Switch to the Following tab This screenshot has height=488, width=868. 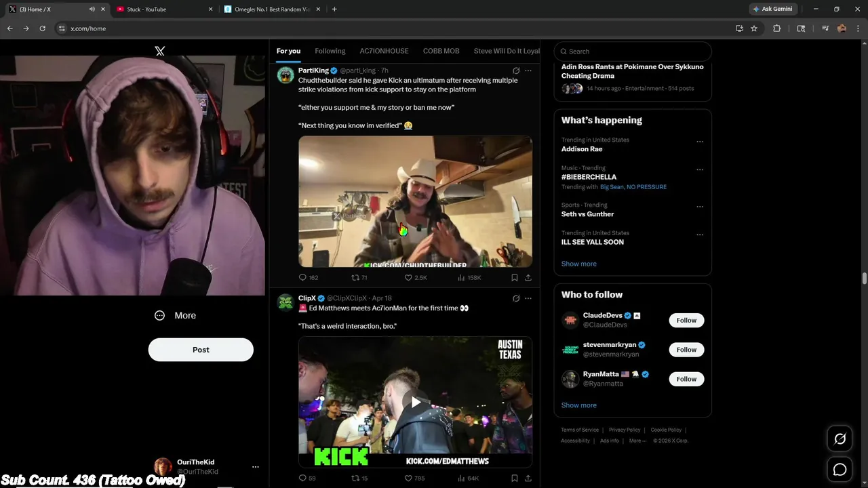(330, 51)
